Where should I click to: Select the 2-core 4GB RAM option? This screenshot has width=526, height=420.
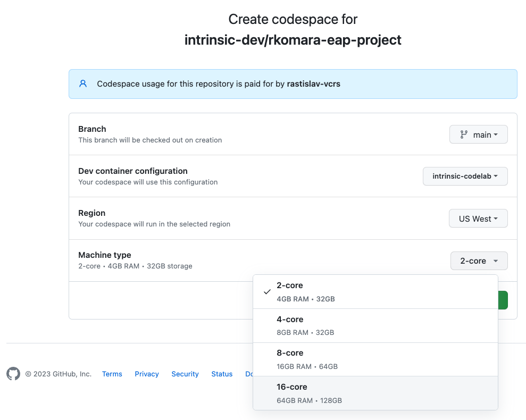[375, 291]
